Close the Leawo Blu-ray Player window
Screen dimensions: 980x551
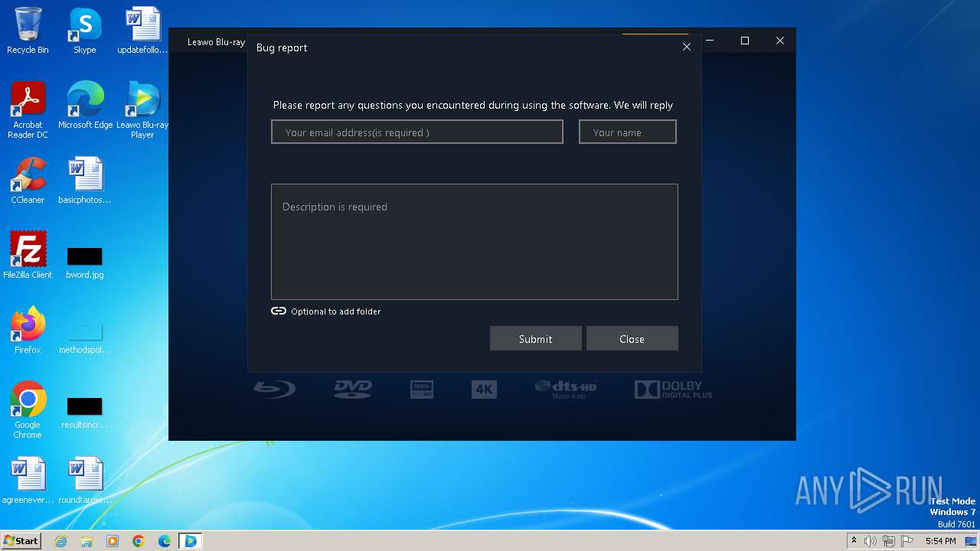(780, 41)
